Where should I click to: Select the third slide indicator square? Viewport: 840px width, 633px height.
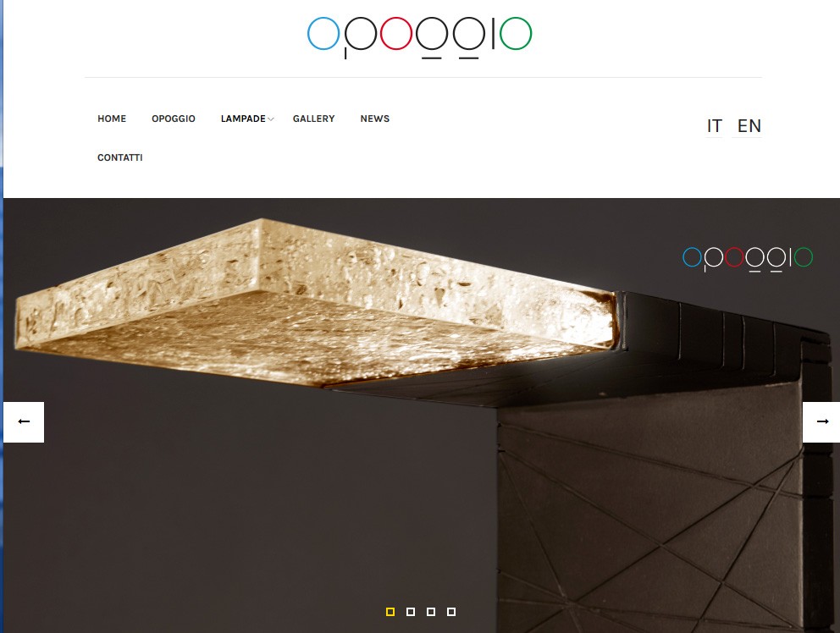pos(431,612)
